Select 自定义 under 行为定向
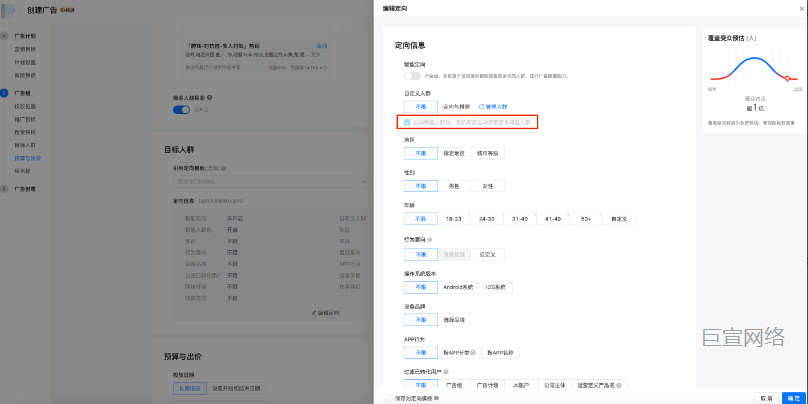The height and width of the screenshot is (404, 808). [487, 255]
